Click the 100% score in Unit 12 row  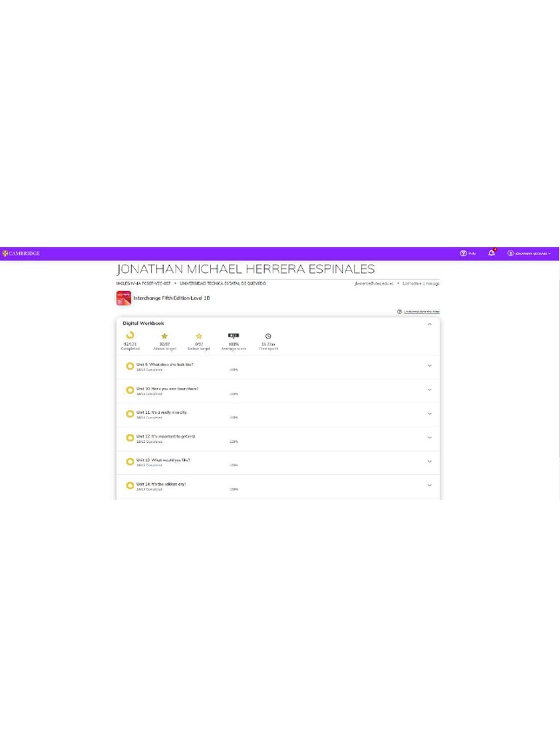233,441
